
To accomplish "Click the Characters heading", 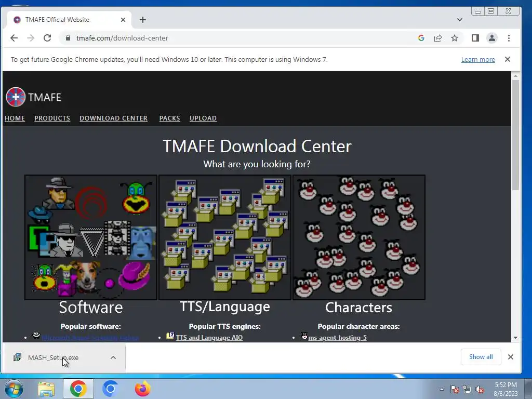I will tap(358, 308).
